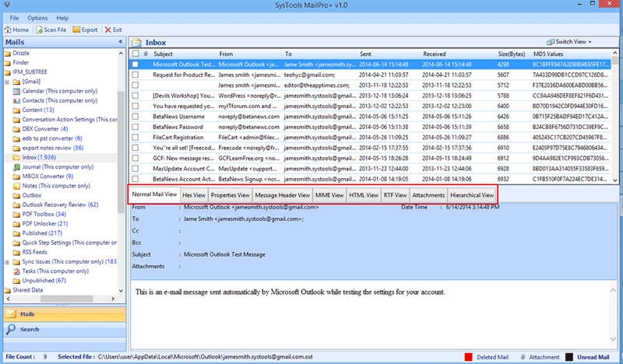623x364 pixels.
Task: Click the Scan File toolbar icon
Action: (40, 30)
